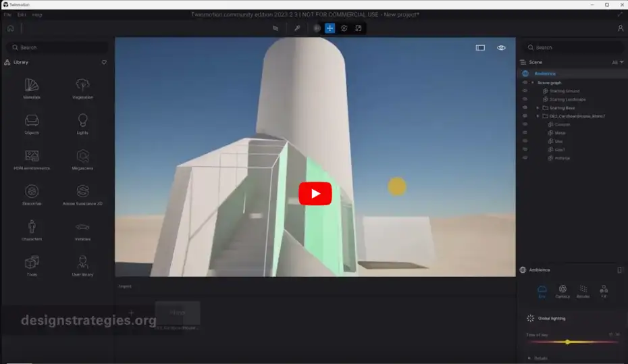Toggle visibility of Glas1 object
Image resolution: width=628 pixels, height=364 pixels.
click(525, 150)
